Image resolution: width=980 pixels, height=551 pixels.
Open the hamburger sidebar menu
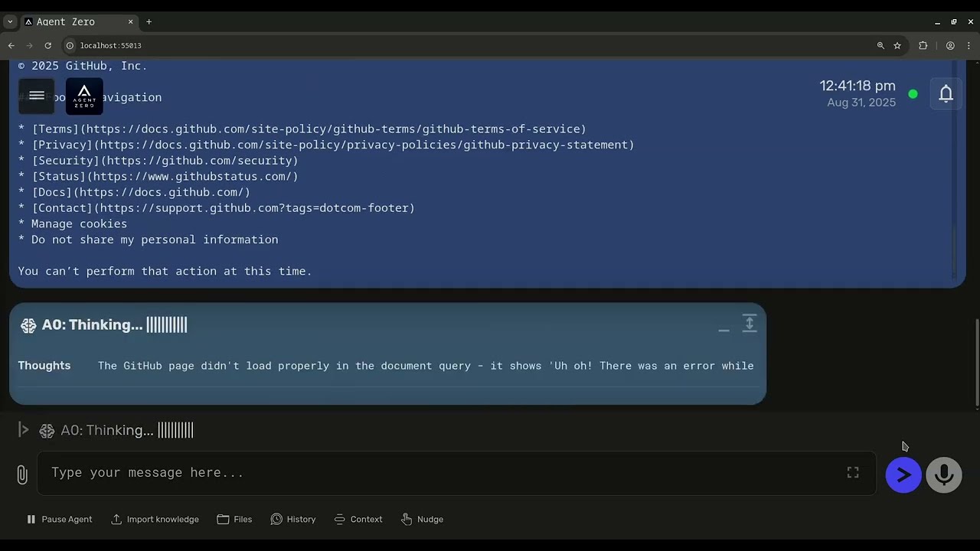(36, 96)
